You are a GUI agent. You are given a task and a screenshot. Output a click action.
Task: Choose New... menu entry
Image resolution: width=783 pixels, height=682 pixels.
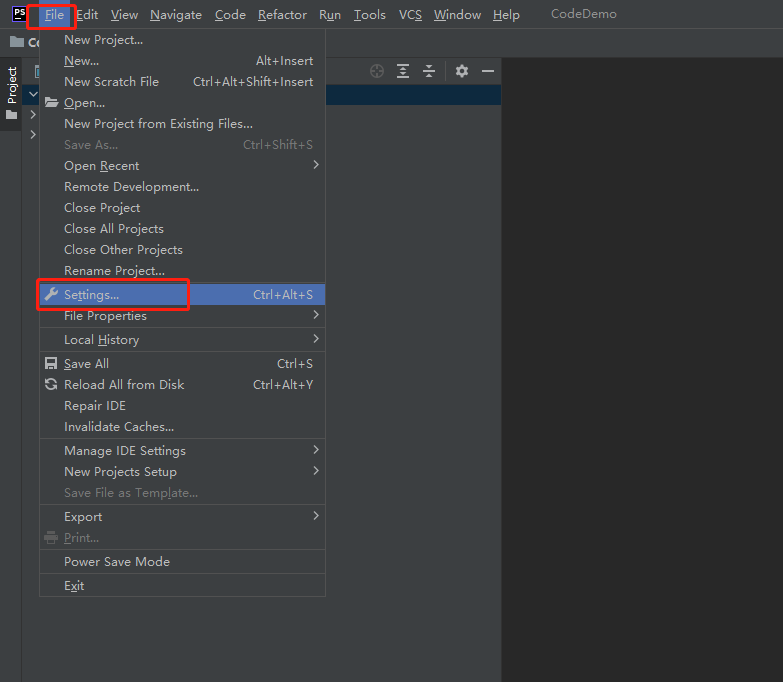pyautogui.click(x=182, y=61)
